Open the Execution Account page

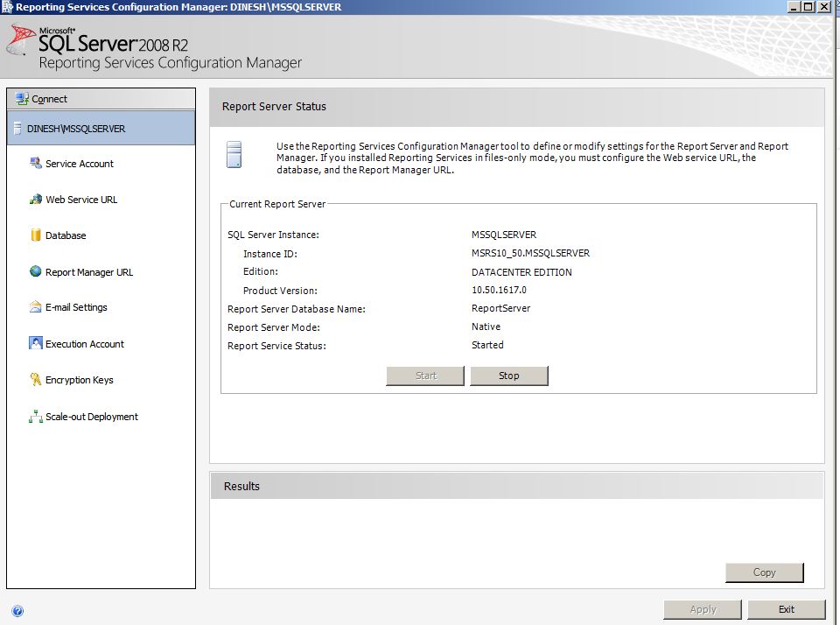pos(85,344)
